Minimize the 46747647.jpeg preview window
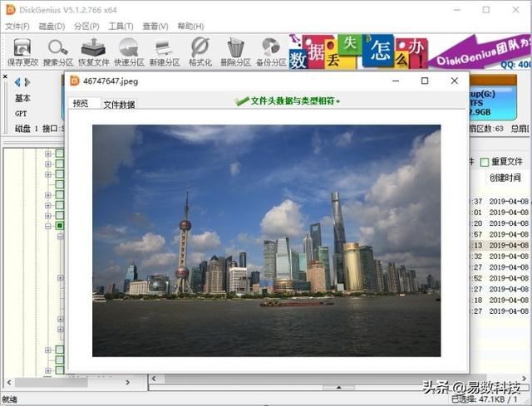The height and width of the screenshot is (406, 532). pyautogui.click(x=396, y=81)
